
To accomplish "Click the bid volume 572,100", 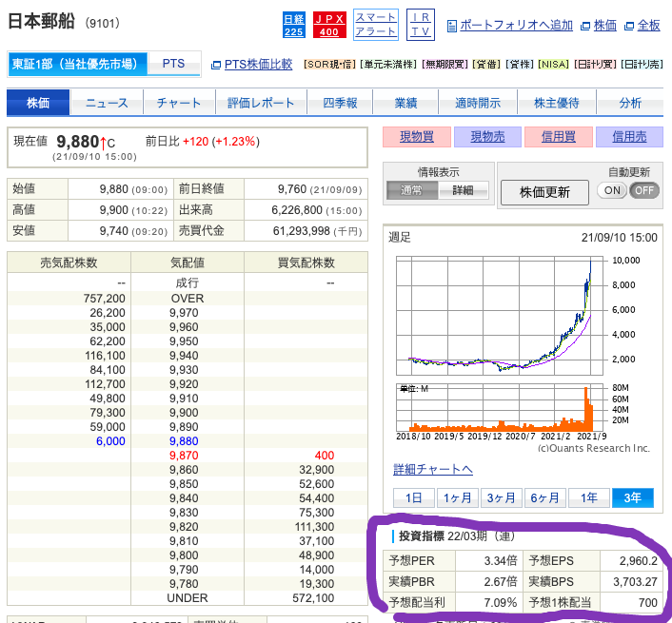I will [x=313, y=598].
